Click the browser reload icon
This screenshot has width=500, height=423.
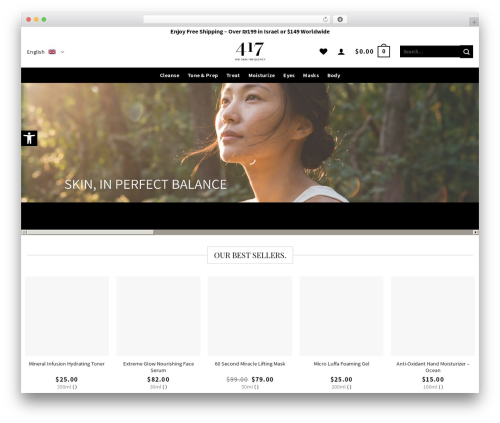tap(325, 20)
